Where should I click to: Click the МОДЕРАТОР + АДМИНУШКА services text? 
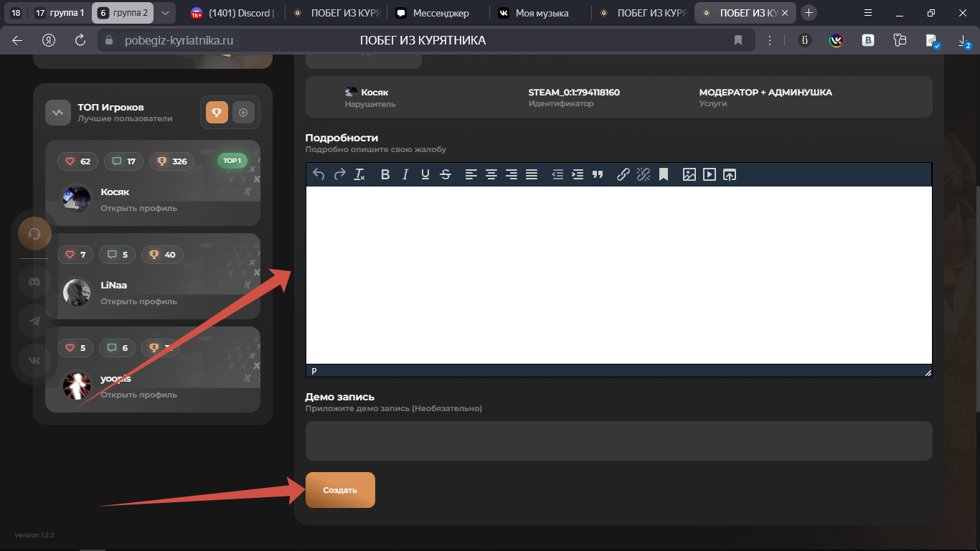click(x=765, y=93)
